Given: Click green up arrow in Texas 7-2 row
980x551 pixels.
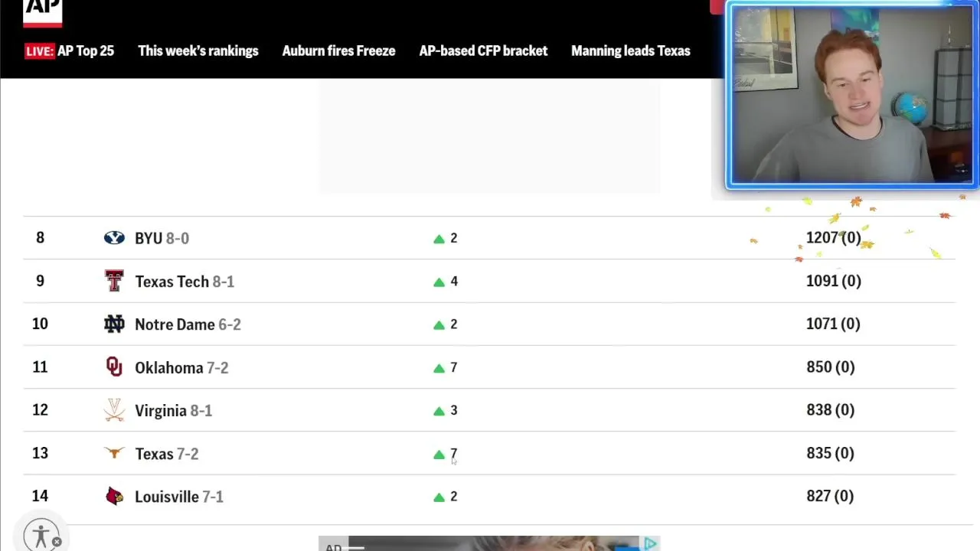Looking at the screenshot, I should point(439,454).
